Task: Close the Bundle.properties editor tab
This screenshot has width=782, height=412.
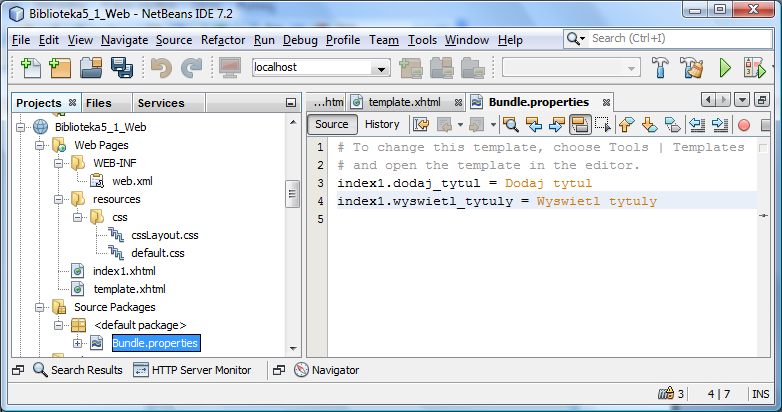Action: pyautogui.click(x=606, y=102)
